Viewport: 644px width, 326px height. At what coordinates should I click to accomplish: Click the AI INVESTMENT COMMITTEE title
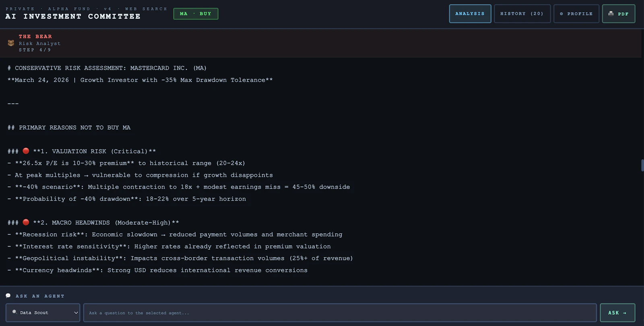pyautogui.click(x=73, y=17)
